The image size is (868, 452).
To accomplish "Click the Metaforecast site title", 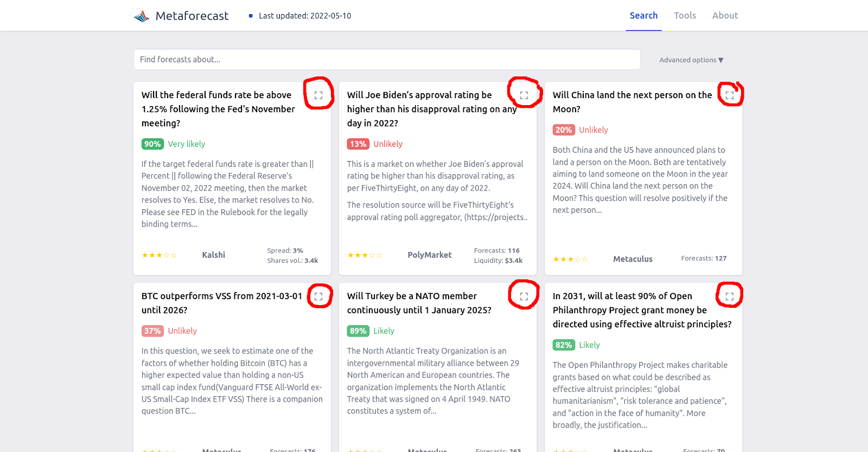I will (192, 16).
